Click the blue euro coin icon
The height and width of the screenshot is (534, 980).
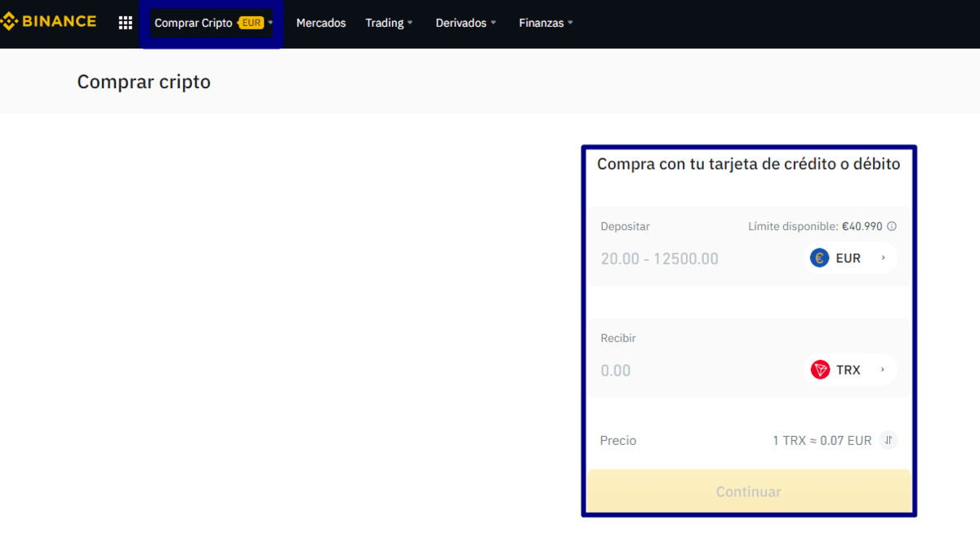(x=819, y=258)
